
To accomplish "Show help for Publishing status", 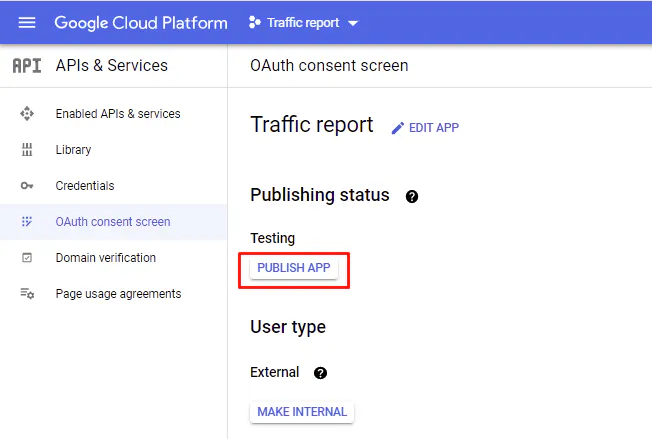I will click(411, 197).
